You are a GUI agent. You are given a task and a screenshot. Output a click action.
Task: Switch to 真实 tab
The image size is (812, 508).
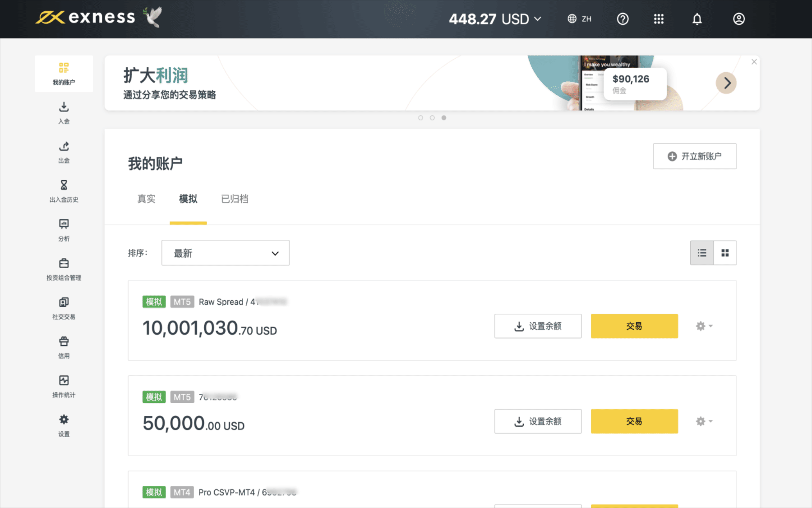tap(146, 199)
